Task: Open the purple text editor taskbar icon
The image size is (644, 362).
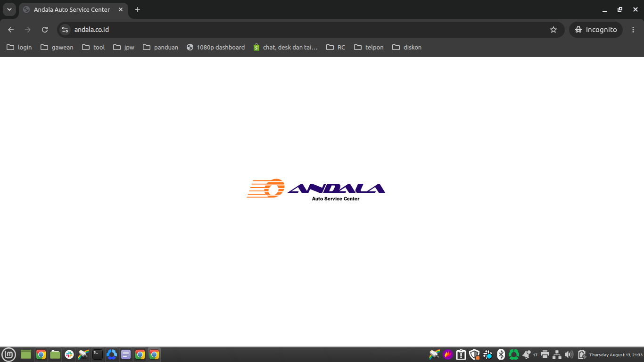Action: pos(126,354)
